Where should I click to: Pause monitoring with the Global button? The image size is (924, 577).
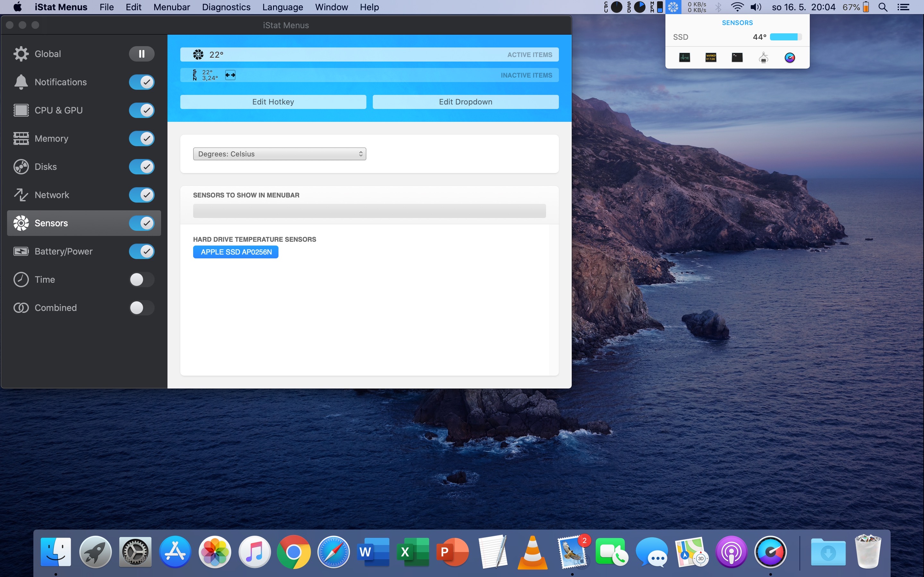[x=142, y=54]
